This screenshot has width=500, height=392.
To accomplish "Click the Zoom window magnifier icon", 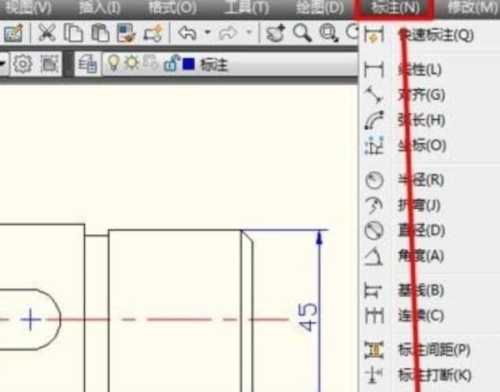I will (329, 33).
